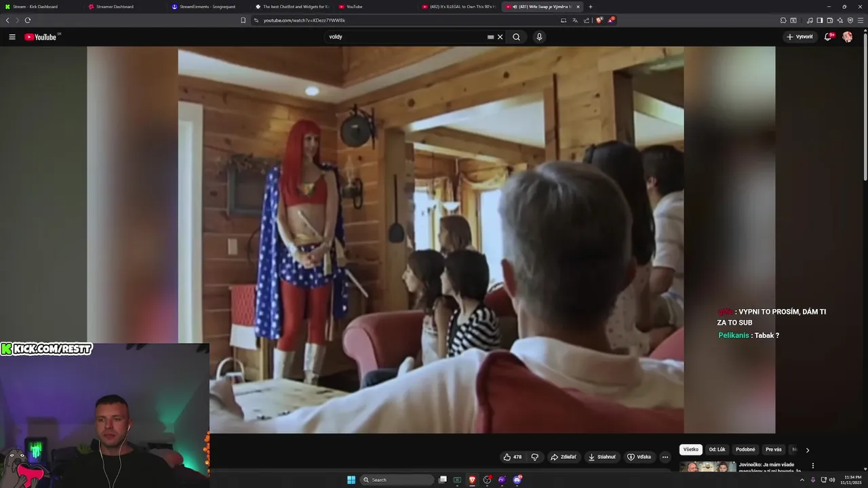Click the video player area to pause
The image size is (868, 488).
pos(431,239)
